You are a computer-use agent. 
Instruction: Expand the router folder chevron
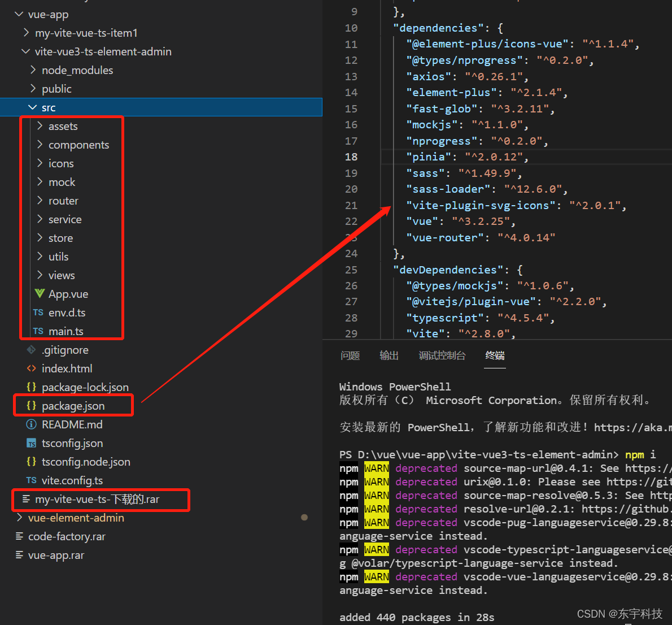pos(40,200)
